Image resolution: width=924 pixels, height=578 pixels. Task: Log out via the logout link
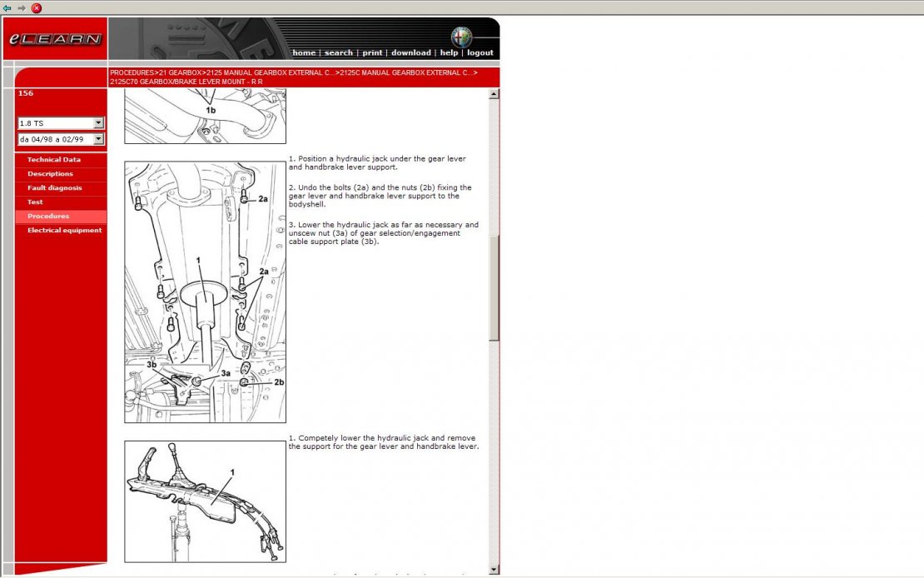point(480,52)
